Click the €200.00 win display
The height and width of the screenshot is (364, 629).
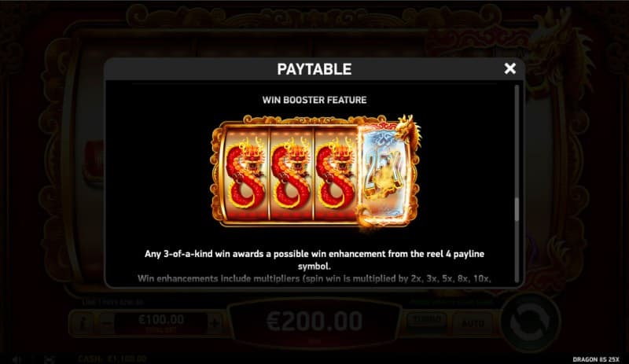coord(314,322)
